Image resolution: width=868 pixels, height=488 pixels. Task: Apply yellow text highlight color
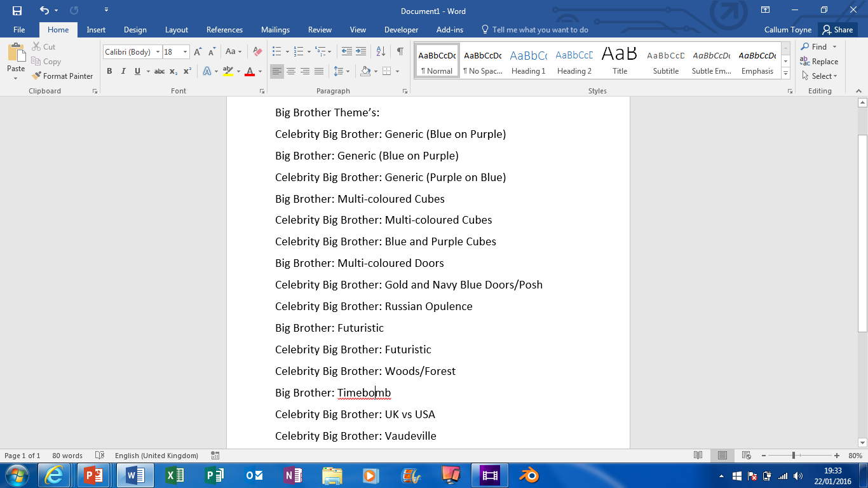point(227,71)
